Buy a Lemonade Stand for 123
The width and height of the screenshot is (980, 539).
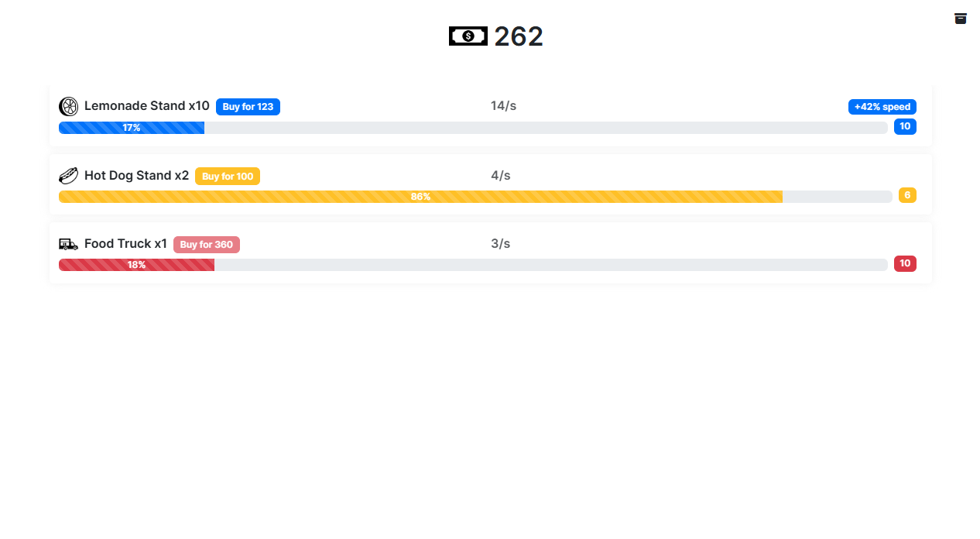(x=248, y=107)
